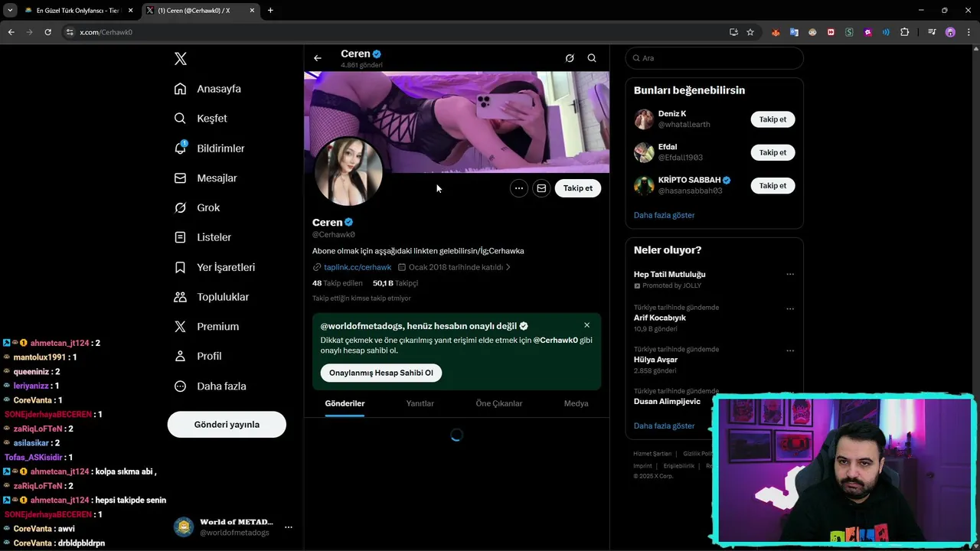Open the MetaMask fox extension

pos(776,32)
